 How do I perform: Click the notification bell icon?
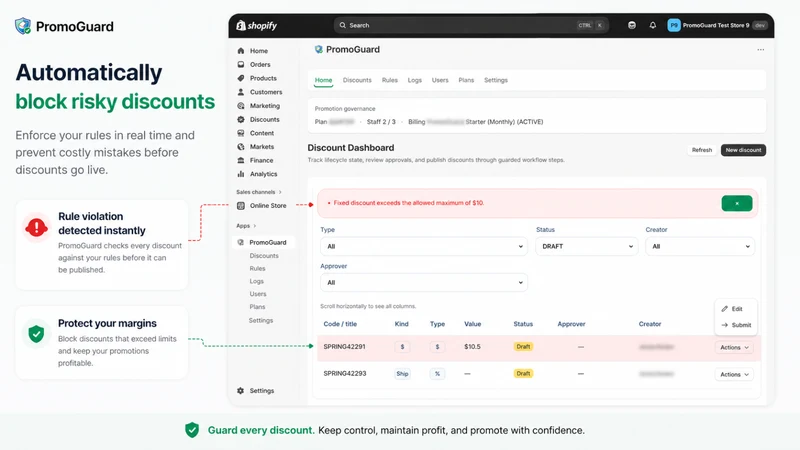(x=653, y=25)
